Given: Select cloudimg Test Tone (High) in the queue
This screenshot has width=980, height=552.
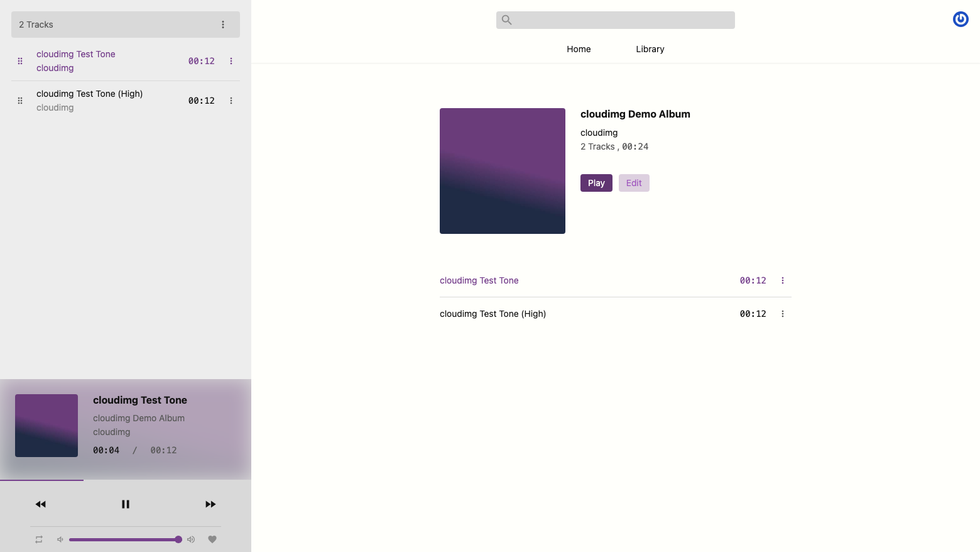Looking at the screenshot, I should click(x=90, y=94).
